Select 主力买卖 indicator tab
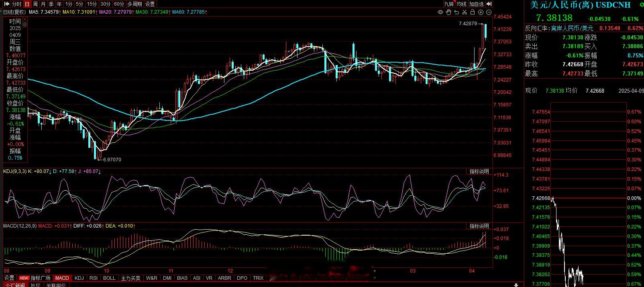Screen dimensions: 644x287 coord(131,278)
